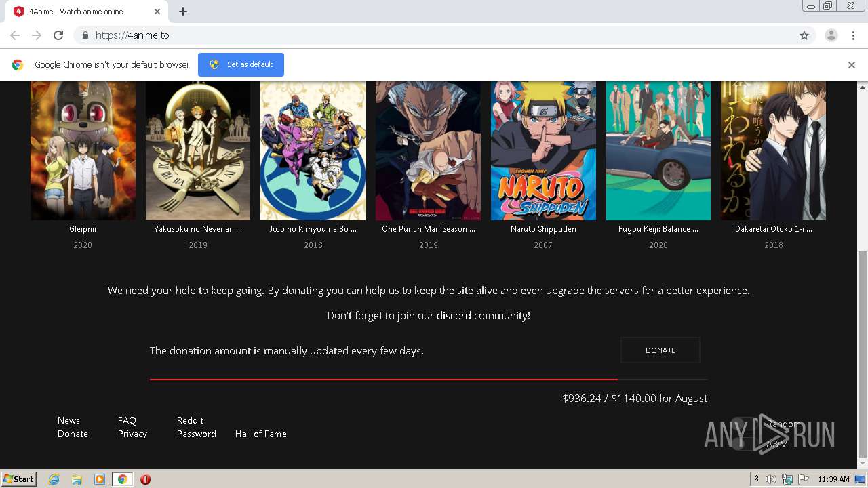Show hidden tray icons arrow

click(756, 479)
